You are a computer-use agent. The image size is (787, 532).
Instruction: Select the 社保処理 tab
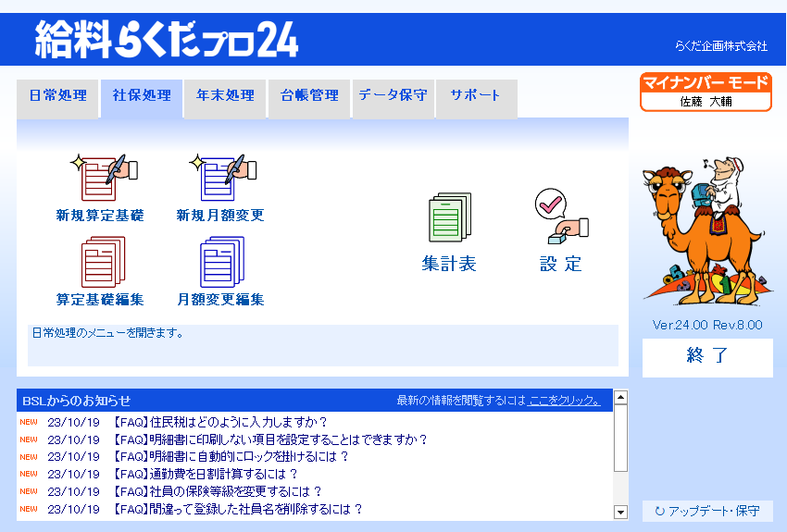(x=142, y=98)
